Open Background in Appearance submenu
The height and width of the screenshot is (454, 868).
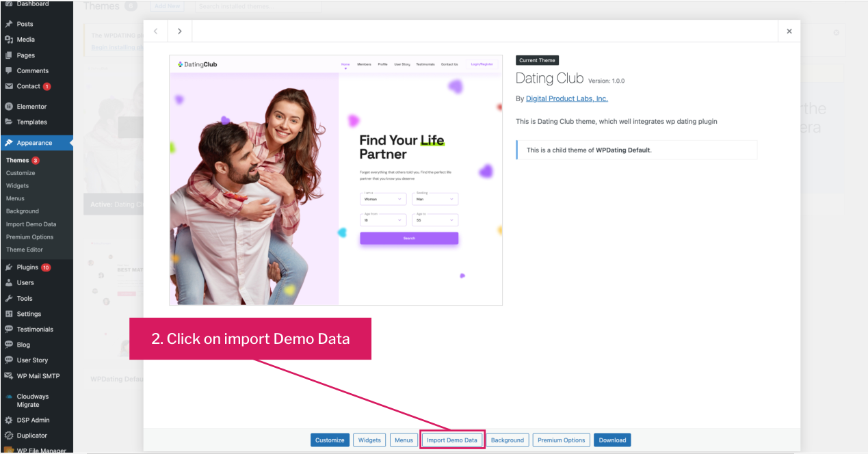point(23,211)
